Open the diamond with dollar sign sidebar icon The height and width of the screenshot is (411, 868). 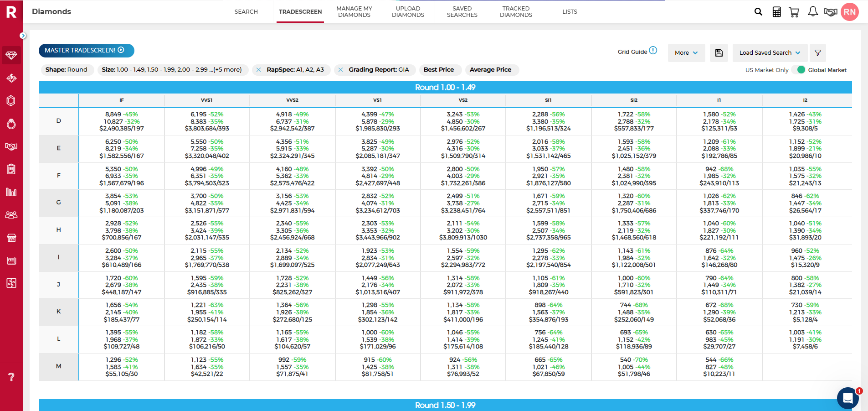[x=11, y=78]
